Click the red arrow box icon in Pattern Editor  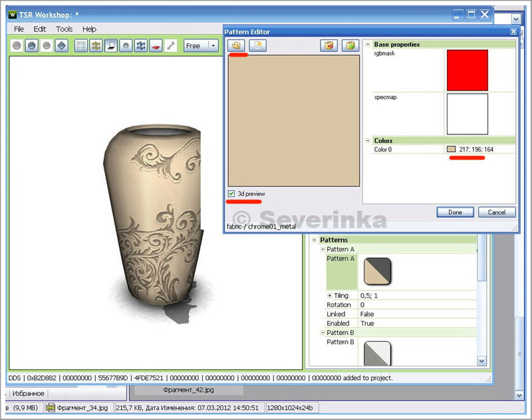(329, 46)
